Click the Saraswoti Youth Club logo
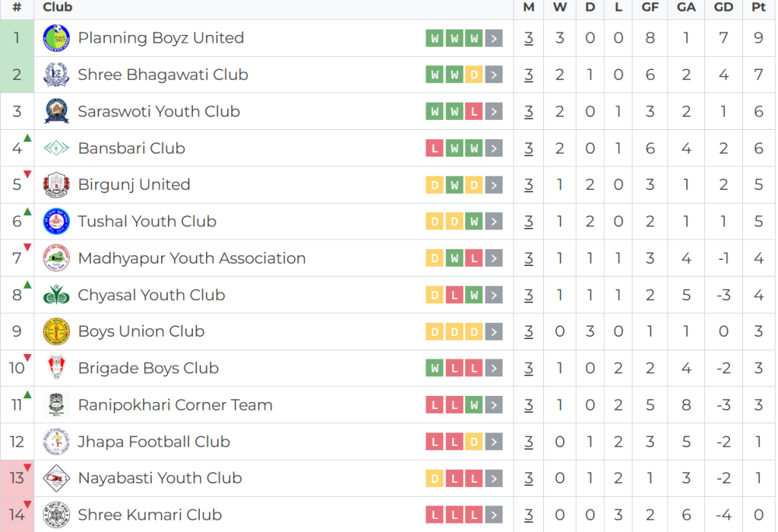The height and width of the screenshot is (532, 778). click(56, 112)
